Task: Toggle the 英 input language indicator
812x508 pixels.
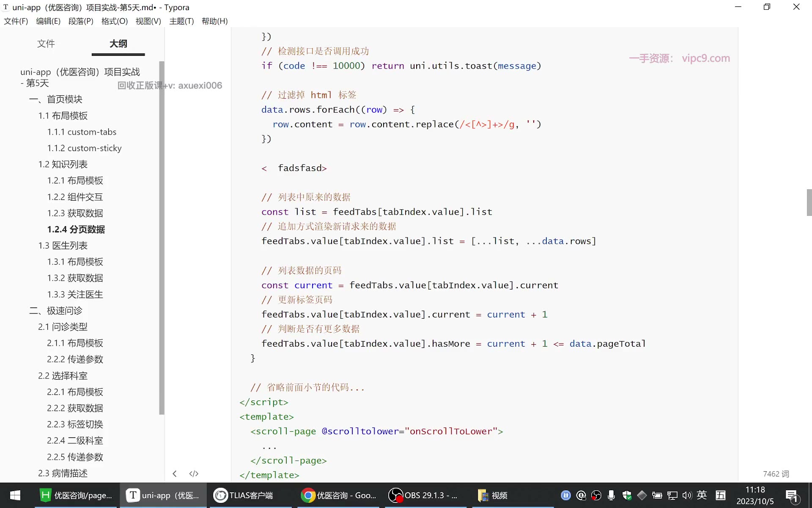Action: click(x=702, y=495)
